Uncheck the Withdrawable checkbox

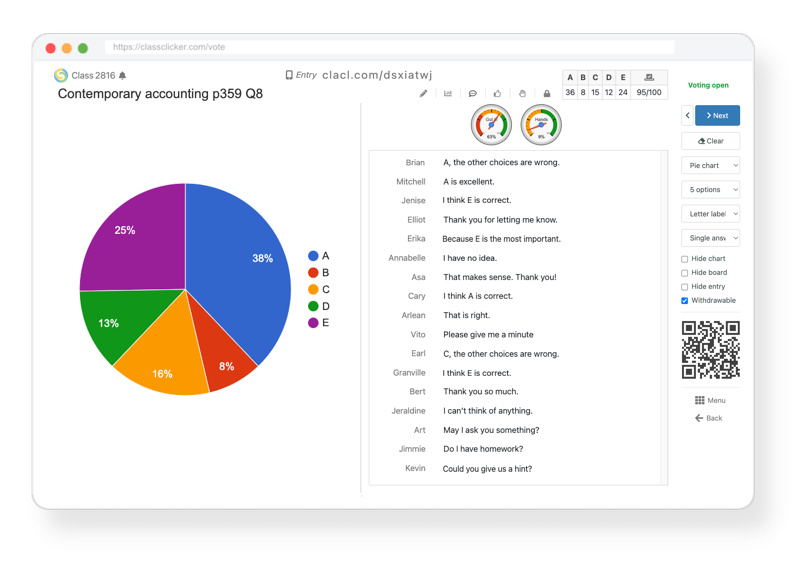684,301
